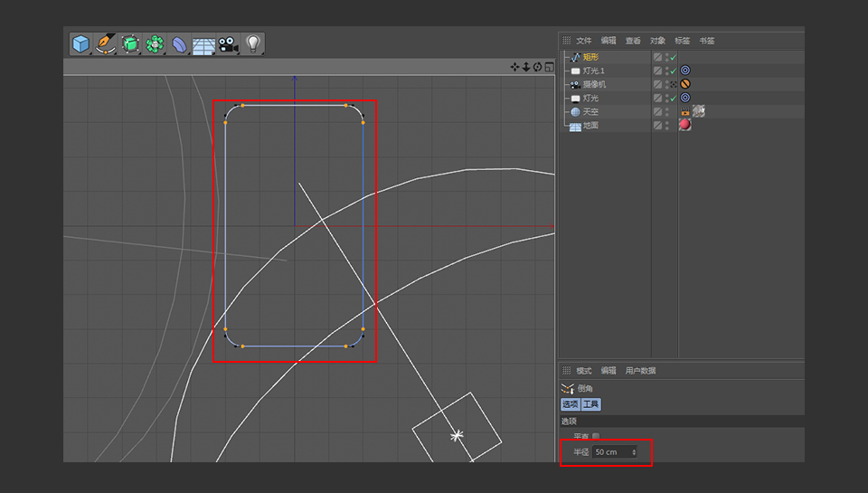The image size is (868, 493).
Task: Add a Floor environment object from toolbar
Action: tap(203, 45)
